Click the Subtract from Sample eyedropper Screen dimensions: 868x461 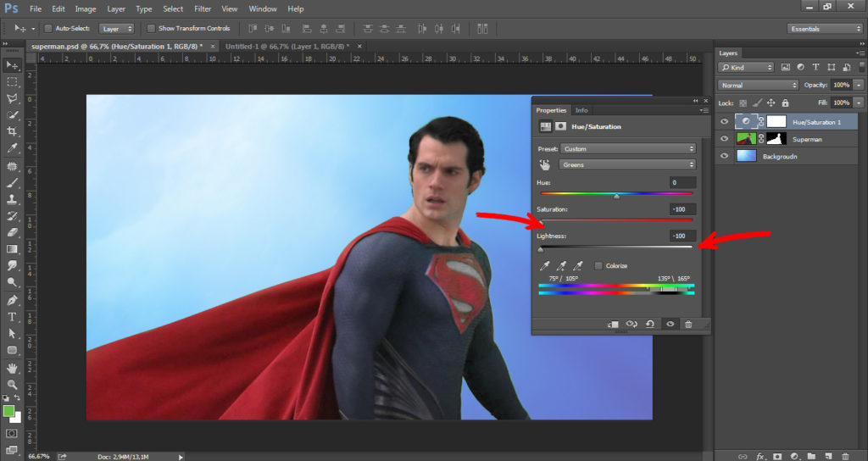(x=578, y=265)
